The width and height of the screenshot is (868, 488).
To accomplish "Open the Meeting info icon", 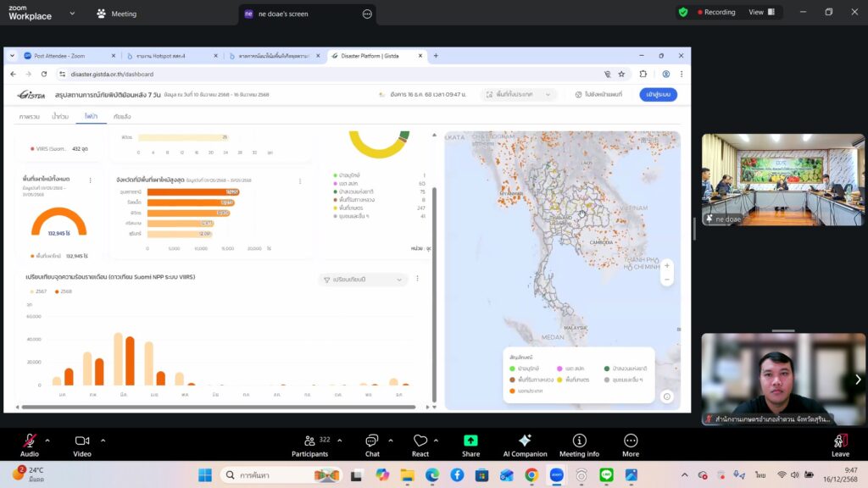I will click(579, 441).
